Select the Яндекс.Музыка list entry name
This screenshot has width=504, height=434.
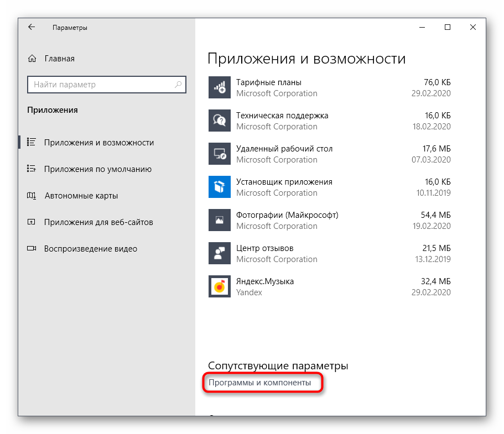[265, 281]
